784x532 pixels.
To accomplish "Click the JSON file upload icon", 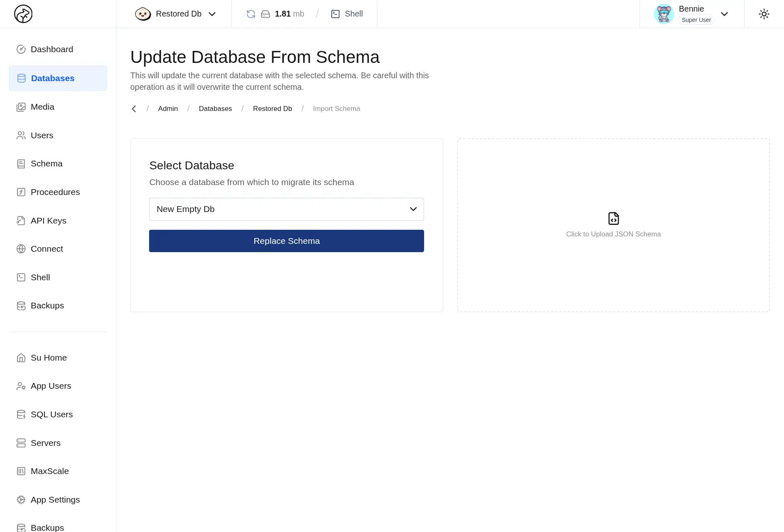I will coord(613,218).
